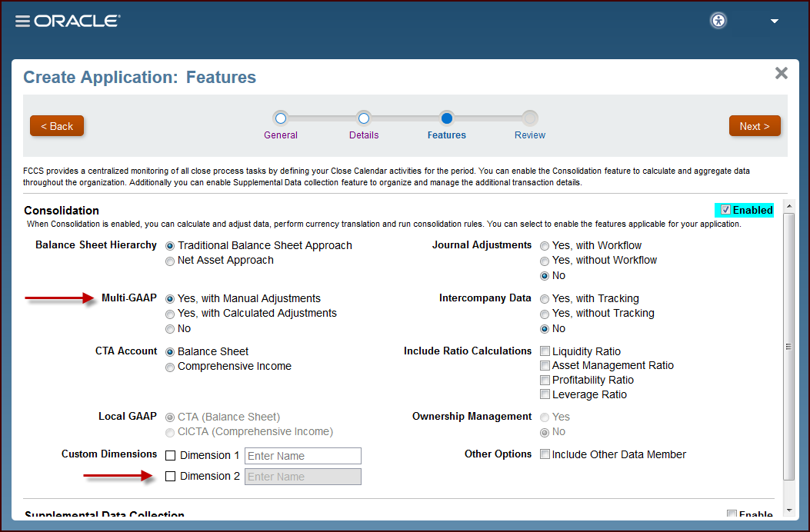Expand the user dropdown arrow in header
The width and height of the screenshot is (810, 532).
tap(775, 22)
